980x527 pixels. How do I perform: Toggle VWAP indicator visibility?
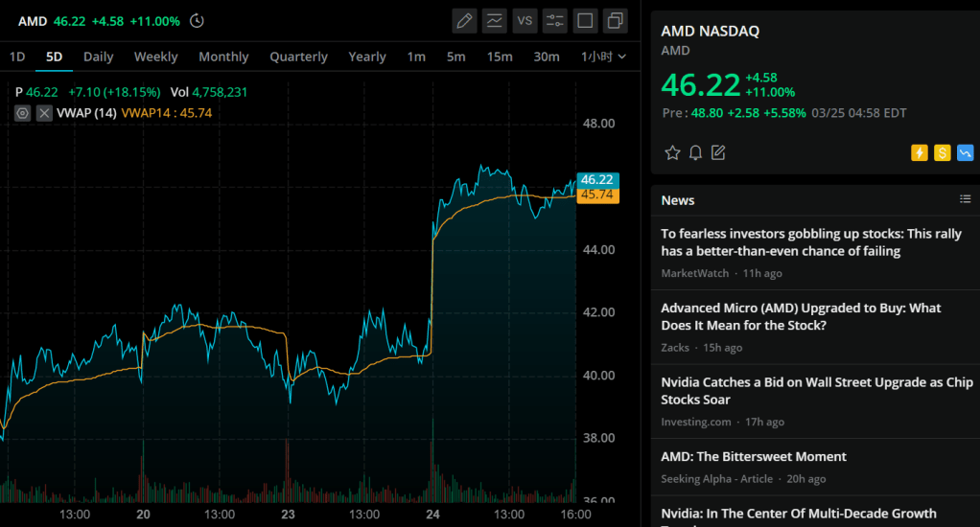23,113
